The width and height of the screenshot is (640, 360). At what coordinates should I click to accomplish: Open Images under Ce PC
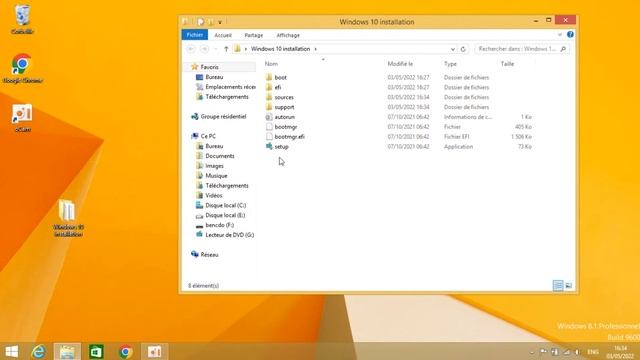[214, 166]
